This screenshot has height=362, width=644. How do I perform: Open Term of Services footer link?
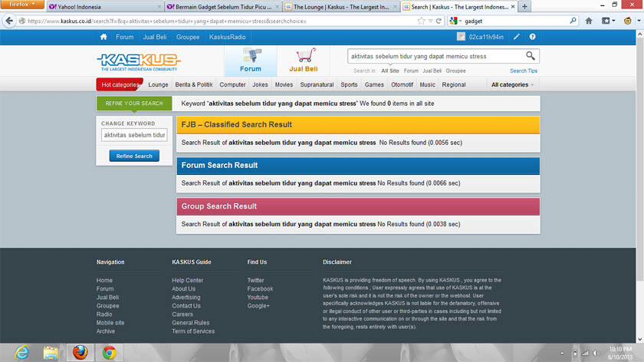(x=193, y=331)
